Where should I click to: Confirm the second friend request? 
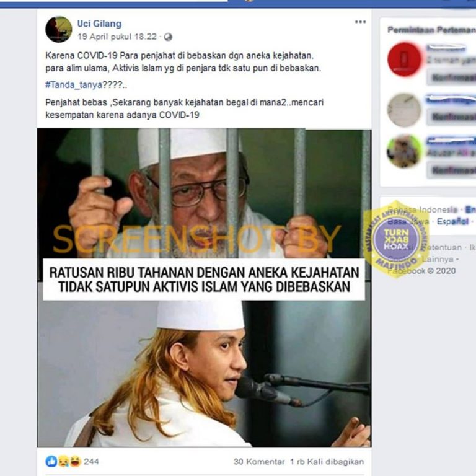452,117
